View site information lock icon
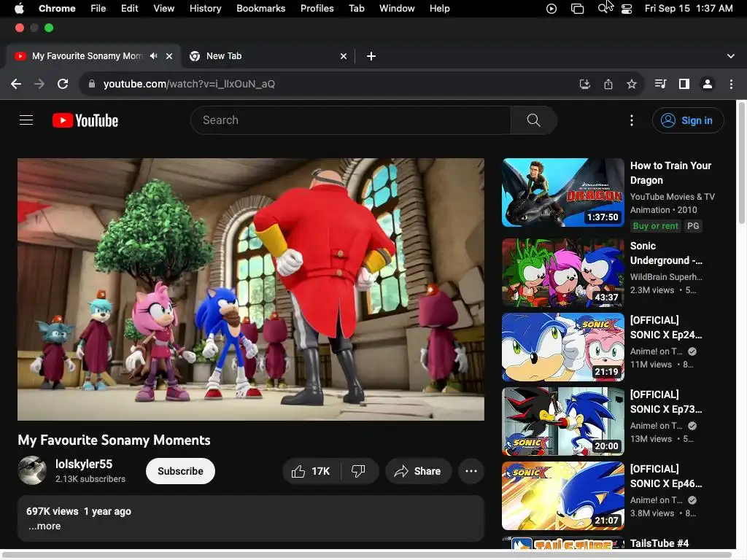The height and width of the screenshot is (560, 747). [92, 85]
